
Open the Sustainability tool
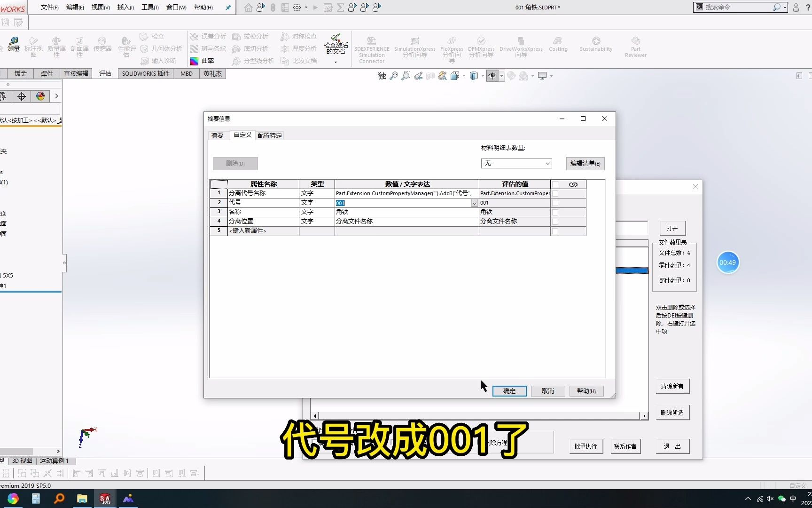click(595, 45)
